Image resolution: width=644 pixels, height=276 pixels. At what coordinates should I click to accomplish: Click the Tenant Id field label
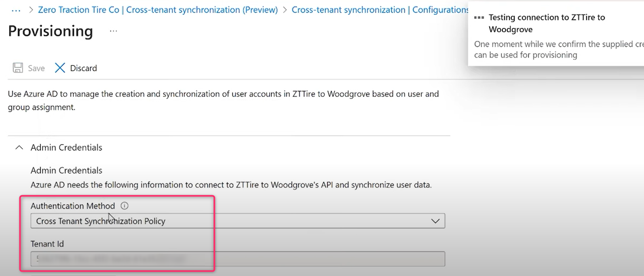coord(47,244)
